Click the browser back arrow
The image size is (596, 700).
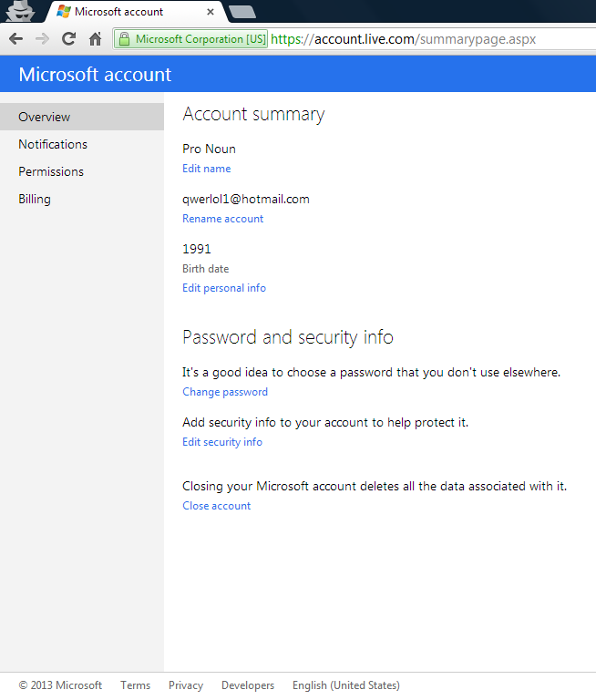(15, 39)
